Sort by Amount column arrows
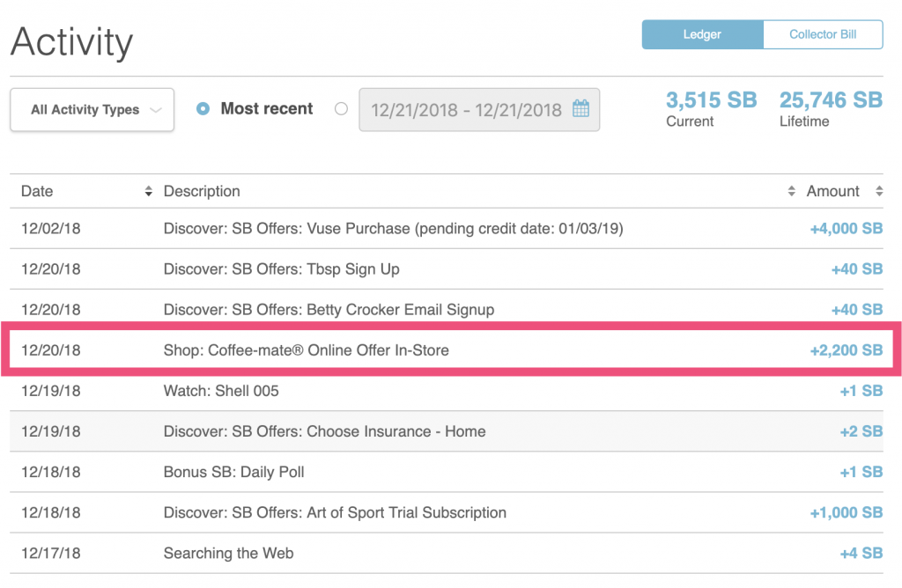 click(x=878, y=192)
